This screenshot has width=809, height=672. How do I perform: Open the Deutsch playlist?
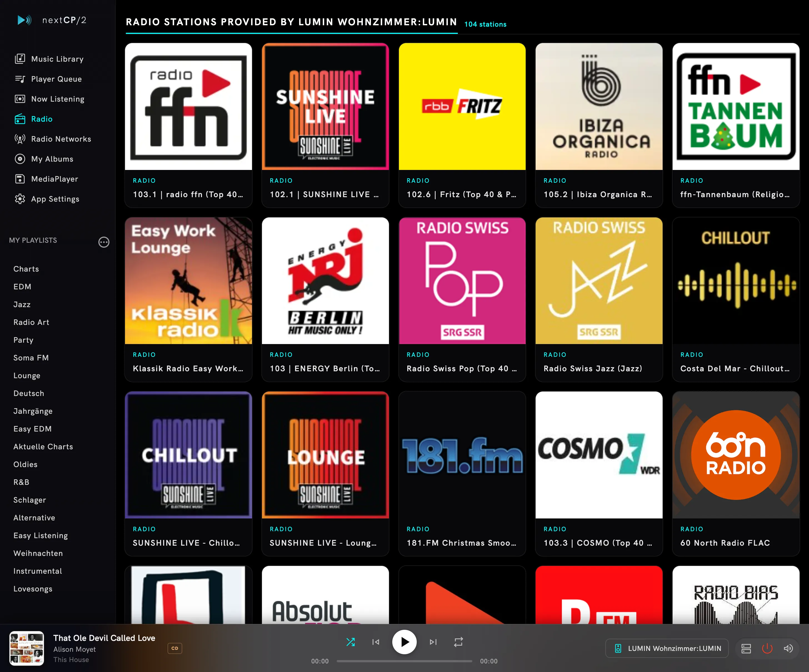coord(29,393)
